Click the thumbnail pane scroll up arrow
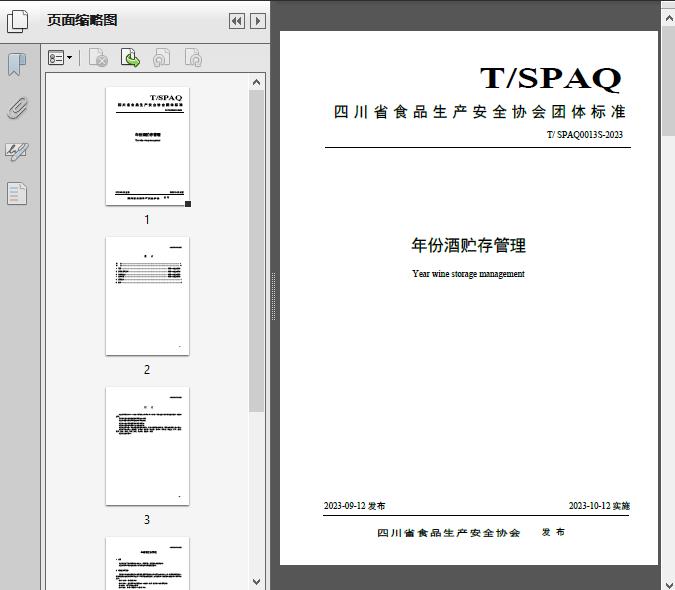675x590 pixels. [257, 82]
